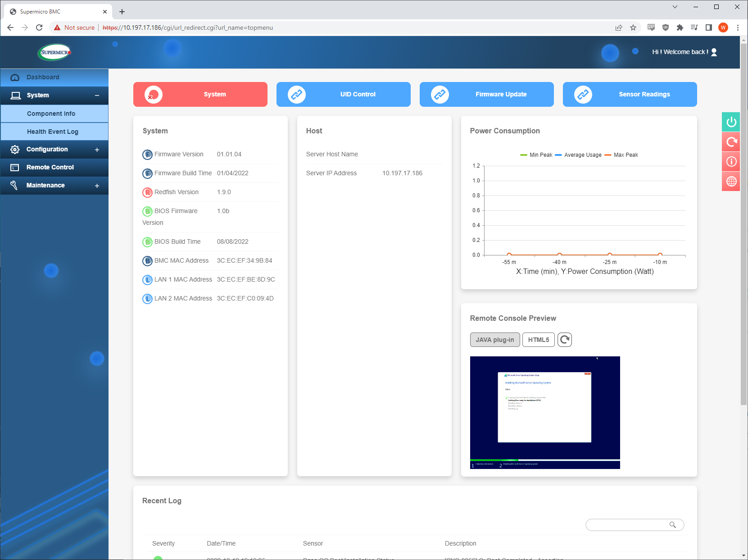Click the user profile icon
Screen dimensions: 748x560
pyautogui.click(x=714, y=52)
